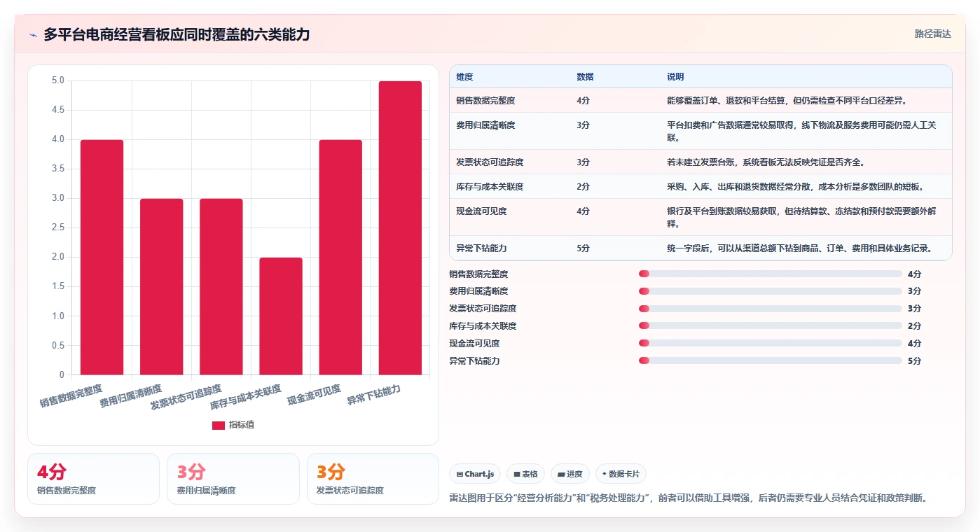Image resolution: width=980 pixels, height=532 pixels.
Task: Click the 异常下钻能力 chart bar
Action: tap(400, 228)
